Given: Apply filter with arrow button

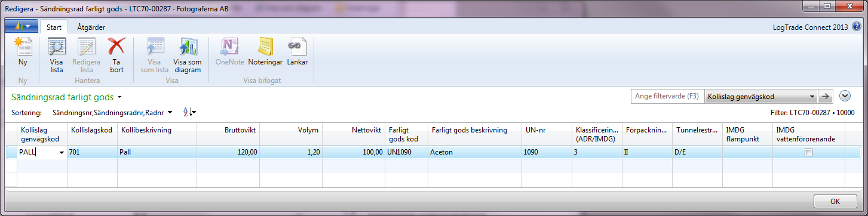Looking at the screenshot, I should point(827,97).
